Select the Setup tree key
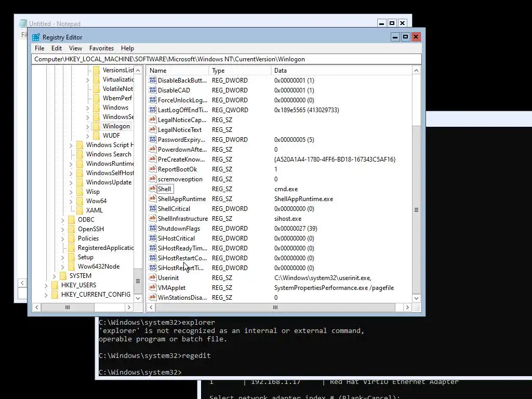The image size is (532, 399). tap(86, 257)
